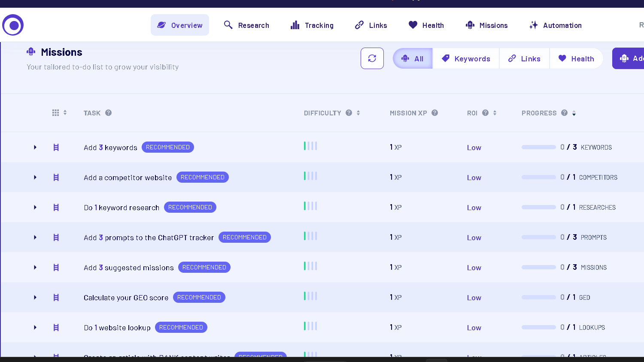Expand the Calculate your GEO score row
Viewport: 644px width, 362px height.
(x=35, y=297)
